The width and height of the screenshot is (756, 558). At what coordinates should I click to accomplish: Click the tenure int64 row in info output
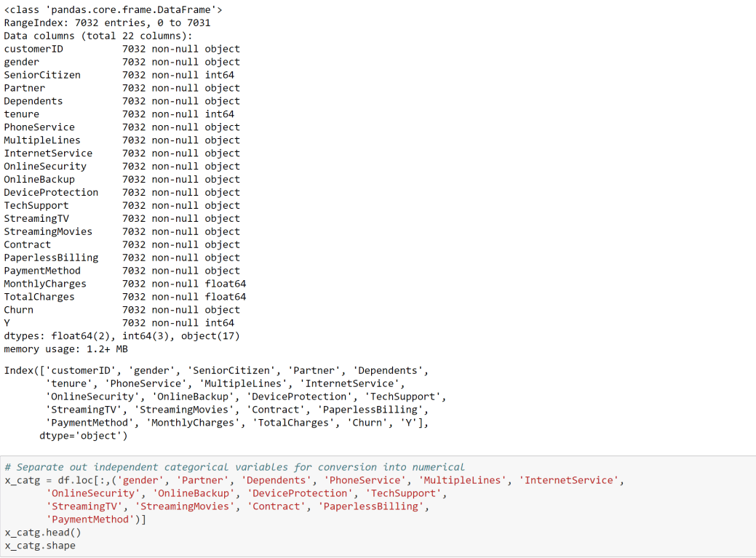119,113
